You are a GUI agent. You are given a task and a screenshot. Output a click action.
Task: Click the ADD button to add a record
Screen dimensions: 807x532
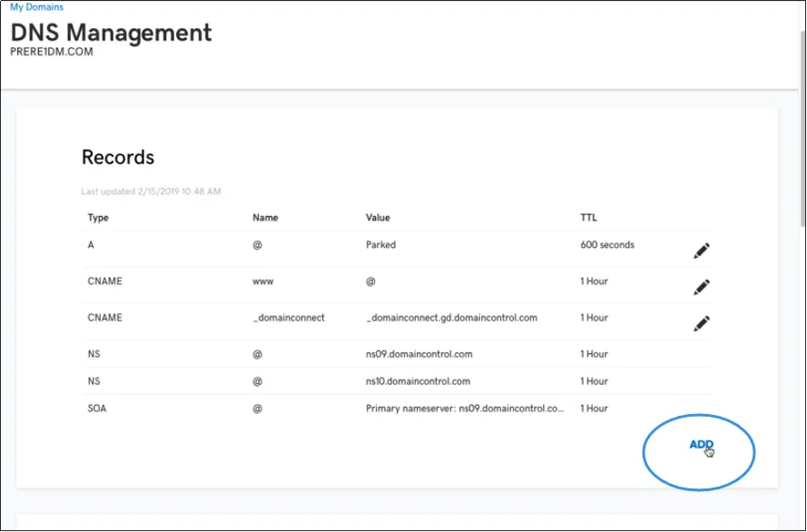[701, 445]
